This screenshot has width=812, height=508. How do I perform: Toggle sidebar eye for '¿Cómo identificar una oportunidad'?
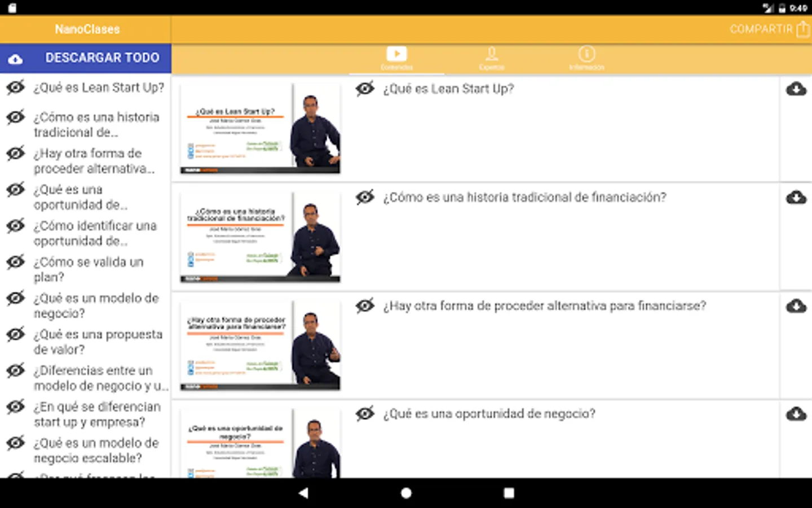(x=16, y=225)
